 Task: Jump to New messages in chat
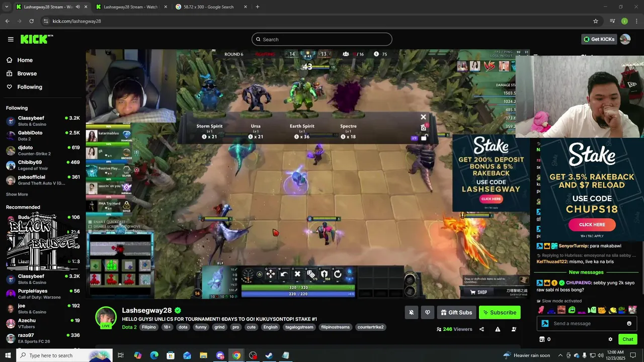(586, 272)
